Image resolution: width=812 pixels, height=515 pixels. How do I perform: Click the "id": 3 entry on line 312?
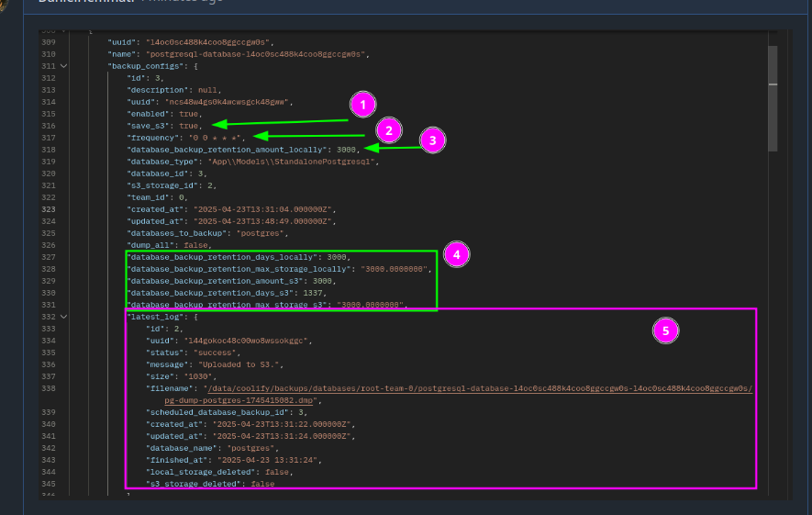144,78
